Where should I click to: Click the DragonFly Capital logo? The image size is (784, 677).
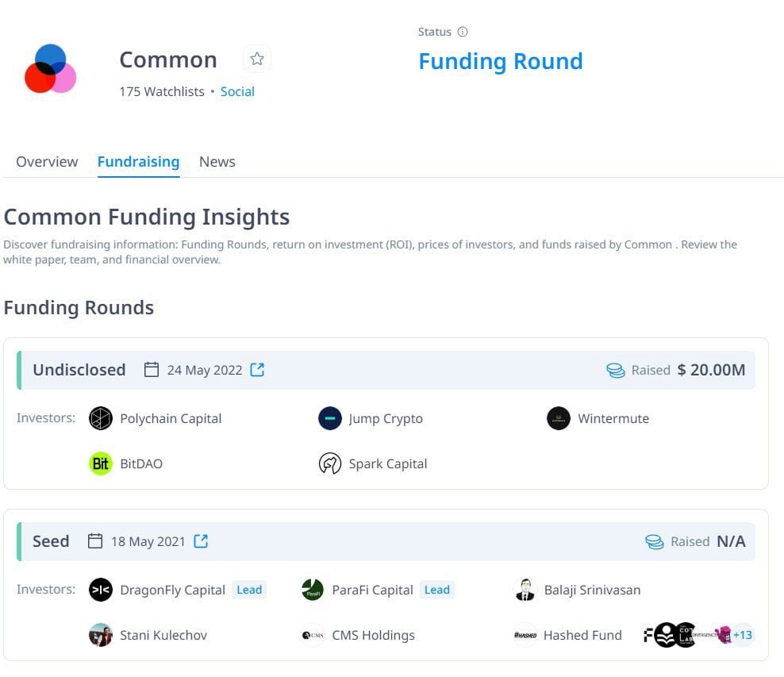[101, 590]
